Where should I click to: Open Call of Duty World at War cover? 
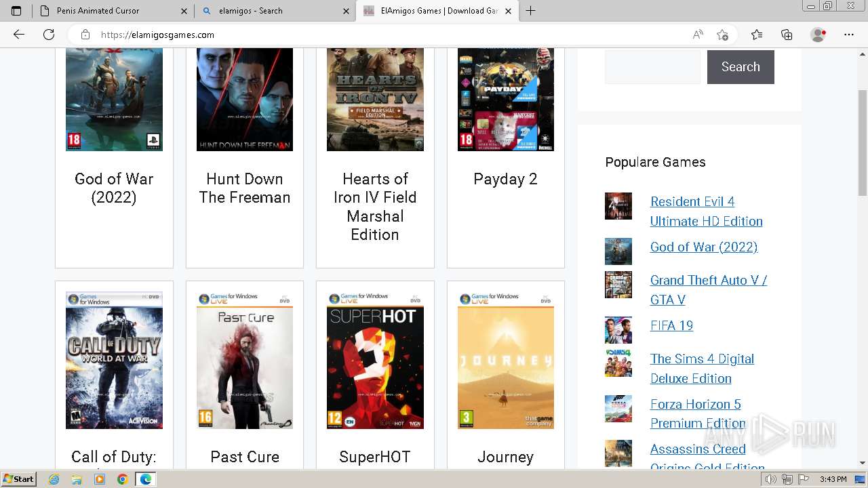coord(114,361)
